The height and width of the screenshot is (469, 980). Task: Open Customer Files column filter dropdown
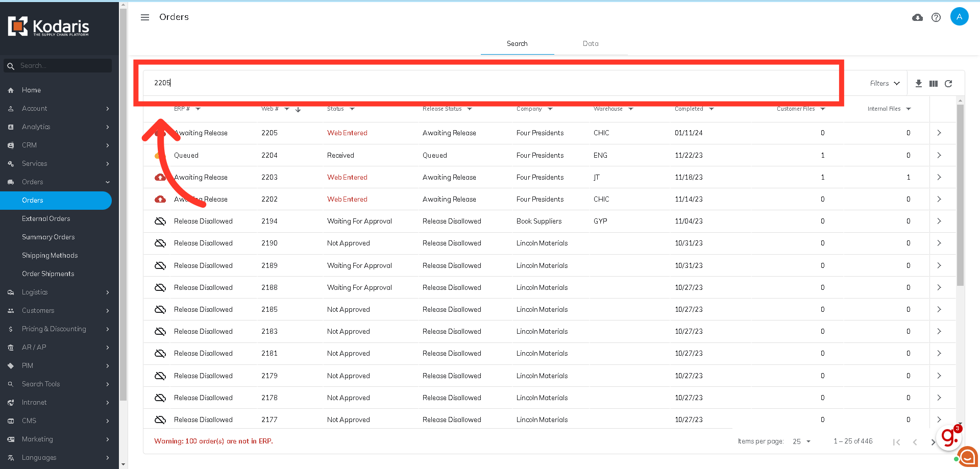coord(823,109)
